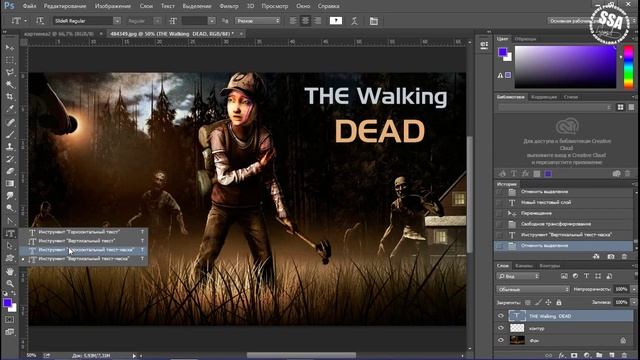Screen dimensions: 640x360
Task: Open font size dropdown
Action: pyautogui.click(x=211, y=21)
